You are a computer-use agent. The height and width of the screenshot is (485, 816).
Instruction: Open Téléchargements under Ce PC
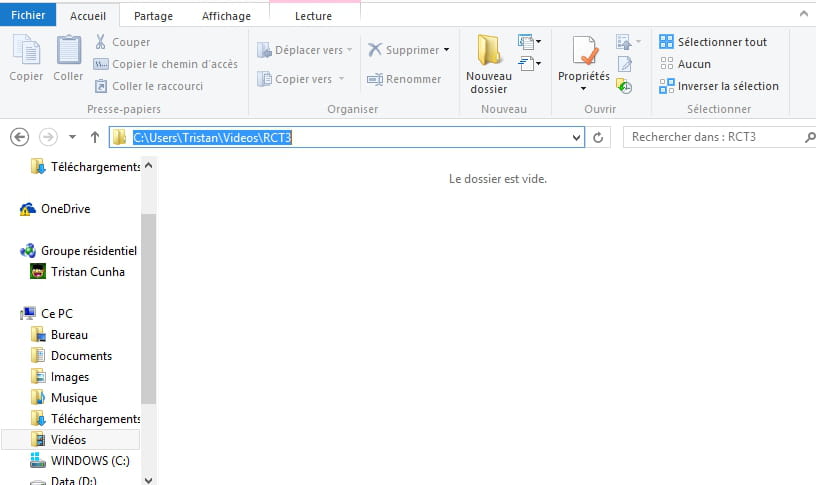85,418
